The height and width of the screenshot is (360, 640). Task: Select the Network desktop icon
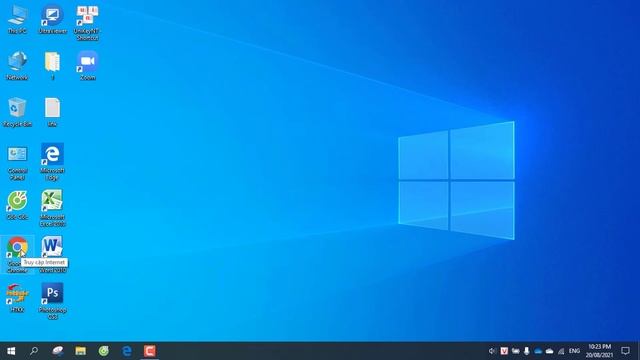17,66
